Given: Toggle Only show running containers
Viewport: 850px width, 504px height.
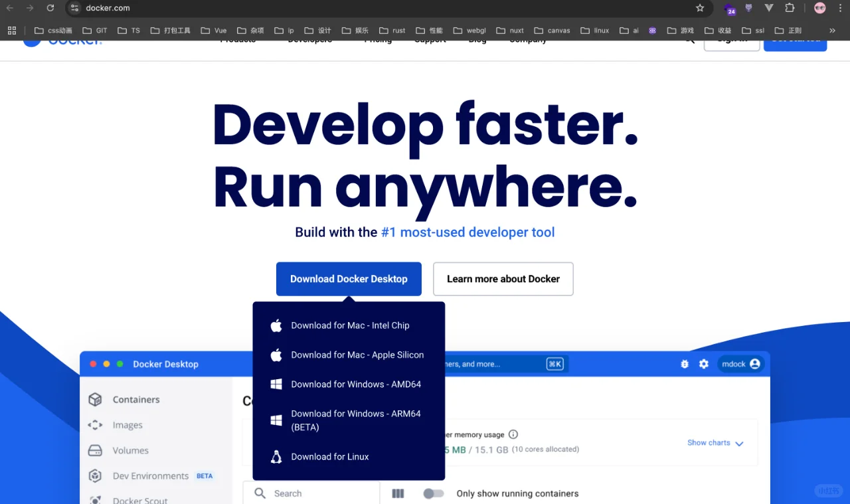Looking at the screenshot, I should (x=434, y=493).
